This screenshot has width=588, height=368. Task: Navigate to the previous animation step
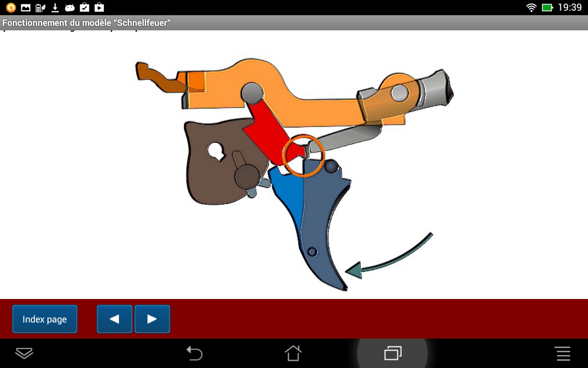pyautogui.click(x=114, y=318)
